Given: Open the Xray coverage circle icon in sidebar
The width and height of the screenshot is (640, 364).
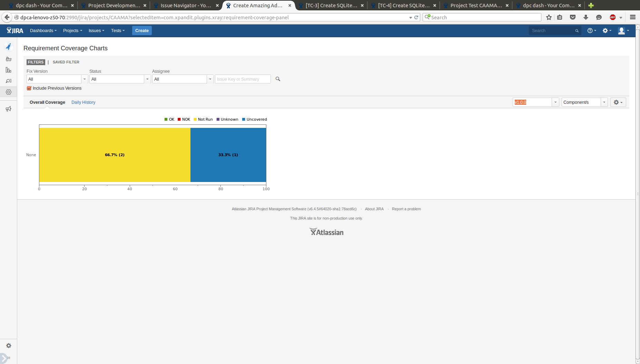Looking at the screenshot, I should click(9, 92).
